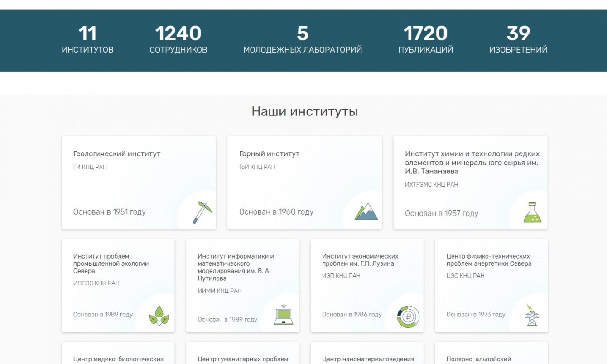Click the green leaves icon on the ИППЭС card
The height and width of the screenshot is (364, 607).
159,316
